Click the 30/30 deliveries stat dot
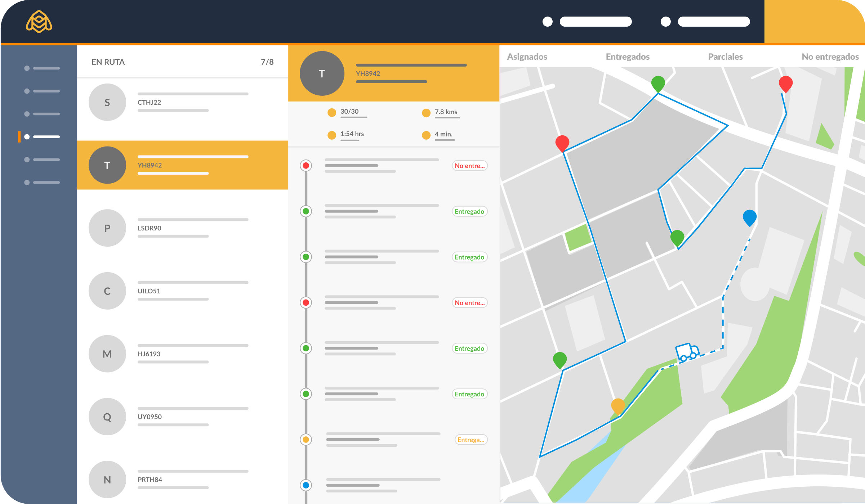The height and width of the screenshot is (504, 865). (332, 113)
